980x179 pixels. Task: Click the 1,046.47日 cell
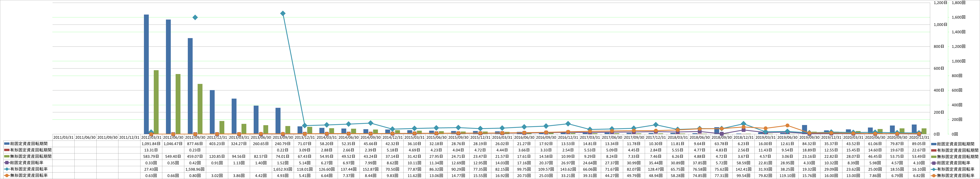[173, 144]
